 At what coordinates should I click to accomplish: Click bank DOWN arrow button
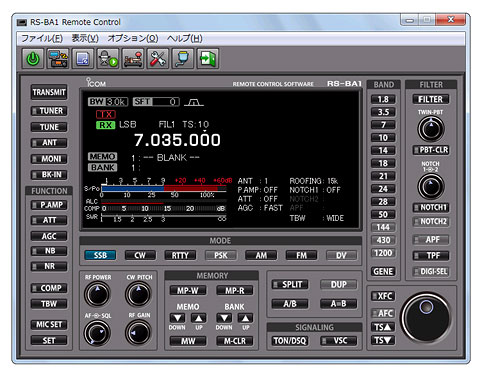pyautogui.click(x=224, y=318)
